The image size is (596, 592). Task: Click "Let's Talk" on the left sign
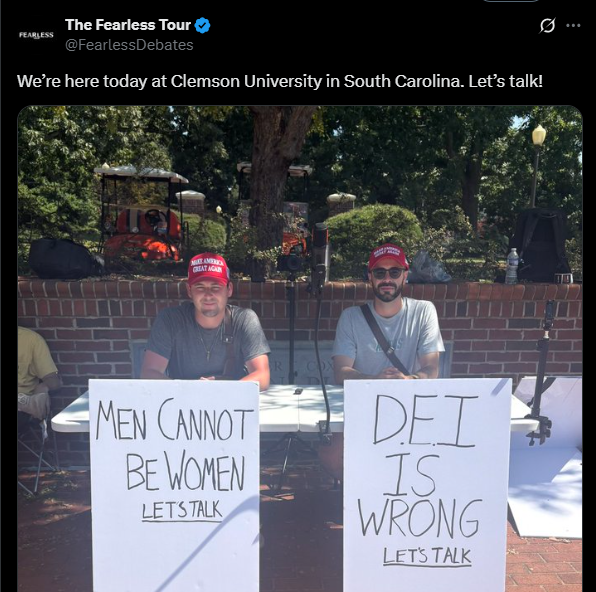click(182, 510)
